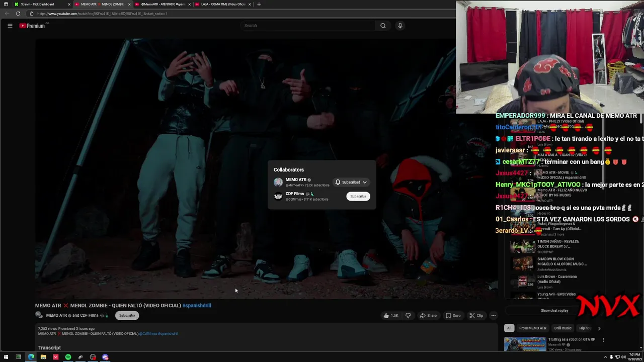
Task: Share the video
Action: point(428,315)
